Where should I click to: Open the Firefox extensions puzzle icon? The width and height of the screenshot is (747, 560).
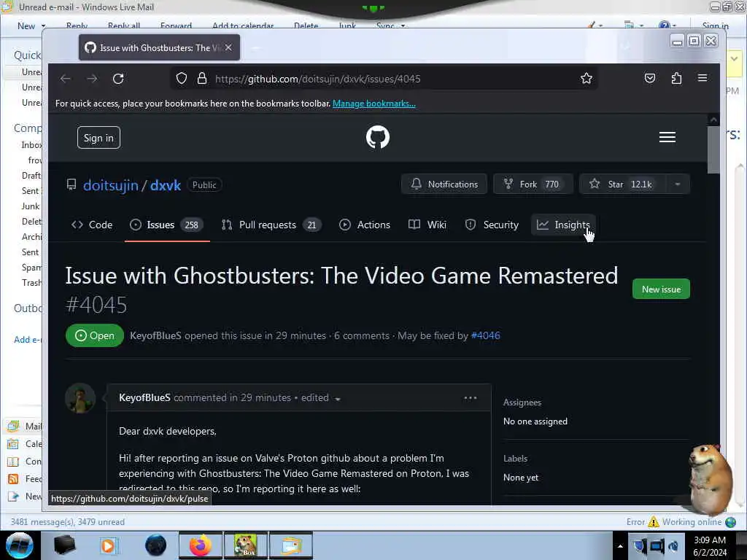pos(676,79)
